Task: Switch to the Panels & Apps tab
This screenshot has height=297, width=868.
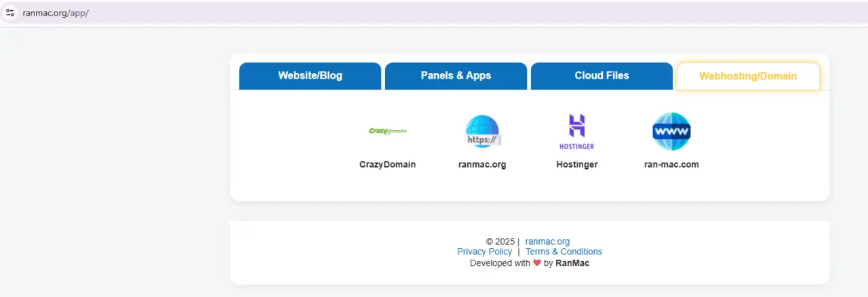Action: pyautogui.click(x=456, y=76)
